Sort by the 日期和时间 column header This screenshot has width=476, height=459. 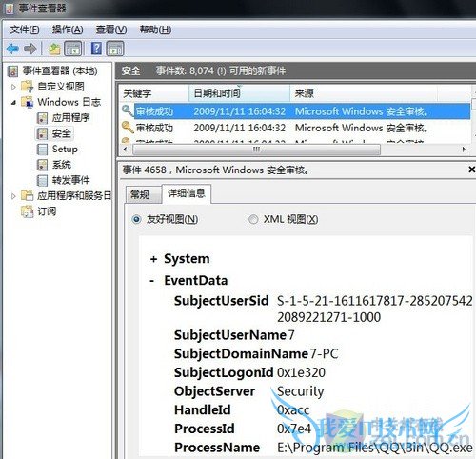(240, 93)
